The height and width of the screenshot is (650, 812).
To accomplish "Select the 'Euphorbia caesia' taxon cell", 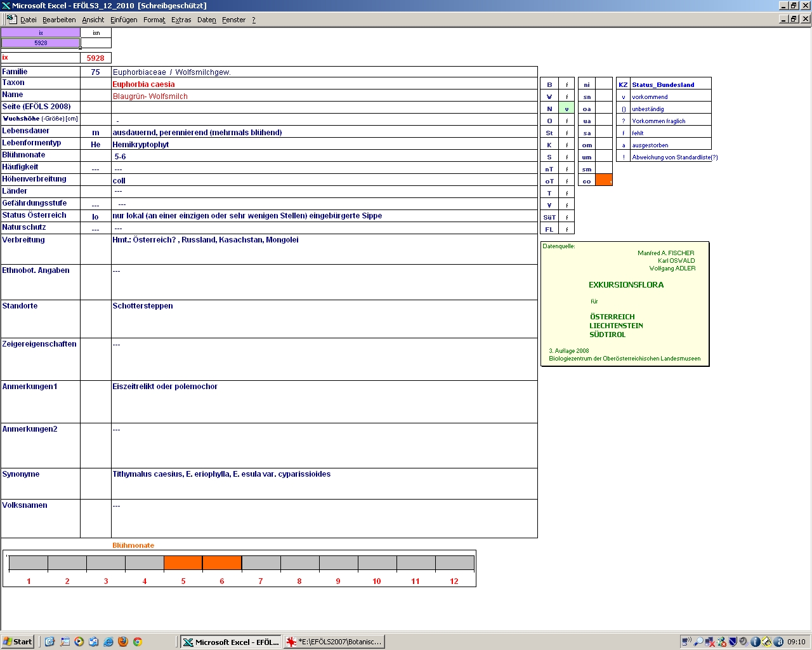I will click(324, 84).
